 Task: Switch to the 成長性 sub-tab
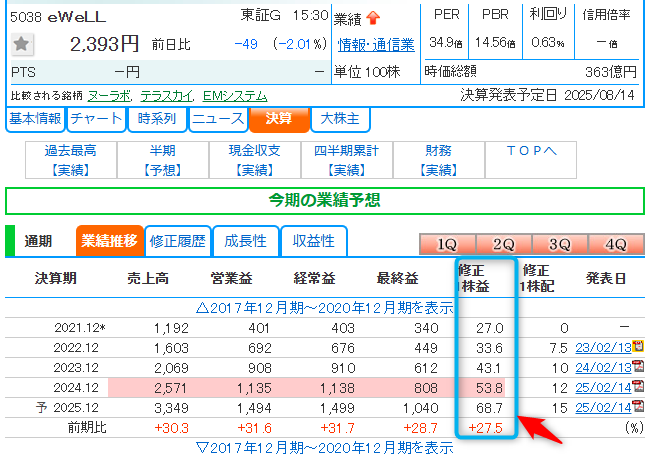pyautogui.click(x=246, y=241)
